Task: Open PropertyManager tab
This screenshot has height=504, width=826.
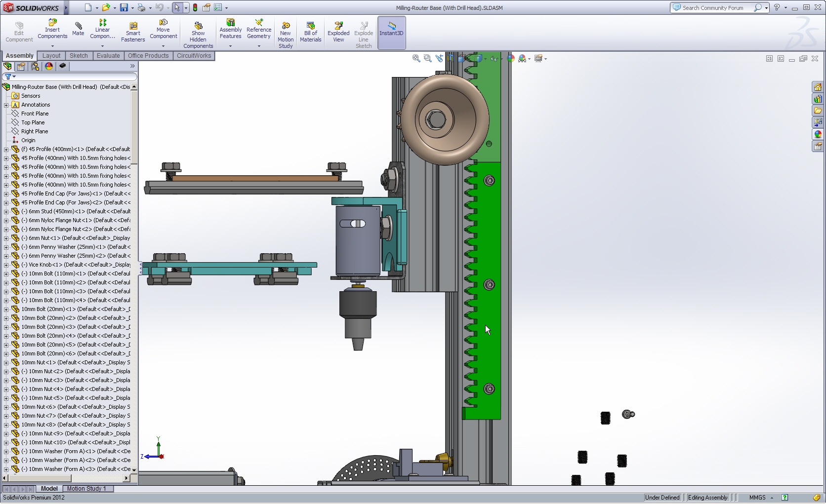Action: click(x=21, y=66)
